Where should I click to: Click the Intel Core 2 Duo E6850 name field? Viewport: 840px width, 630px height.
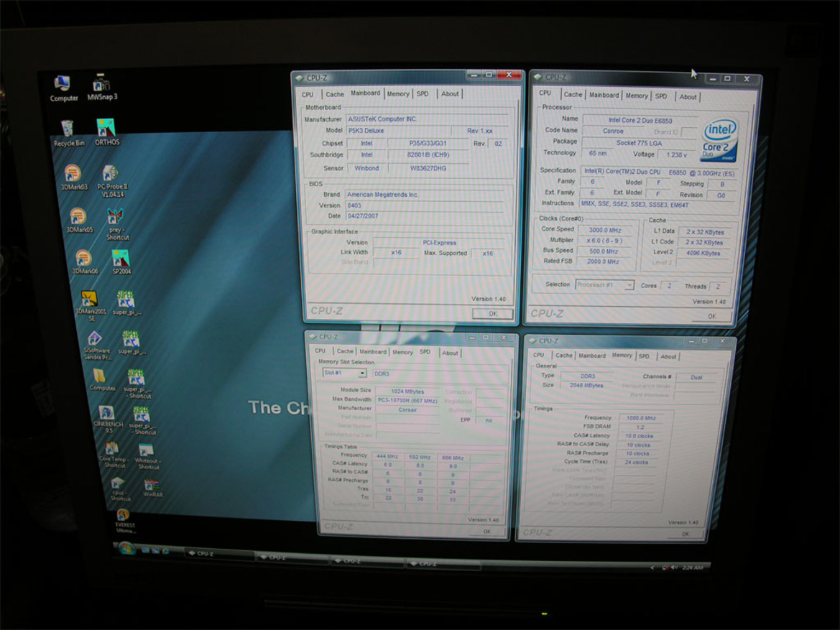(x=640, y=121)
